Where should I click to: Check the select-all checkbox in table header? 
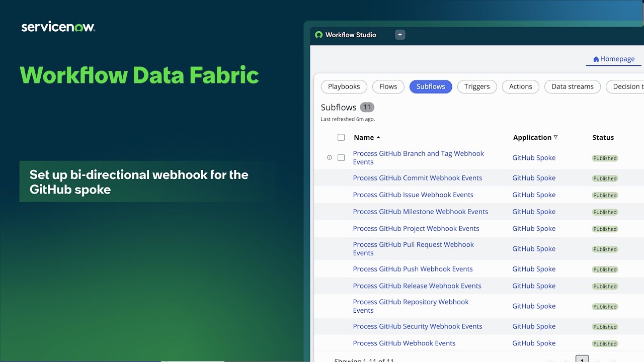(341, 137)
